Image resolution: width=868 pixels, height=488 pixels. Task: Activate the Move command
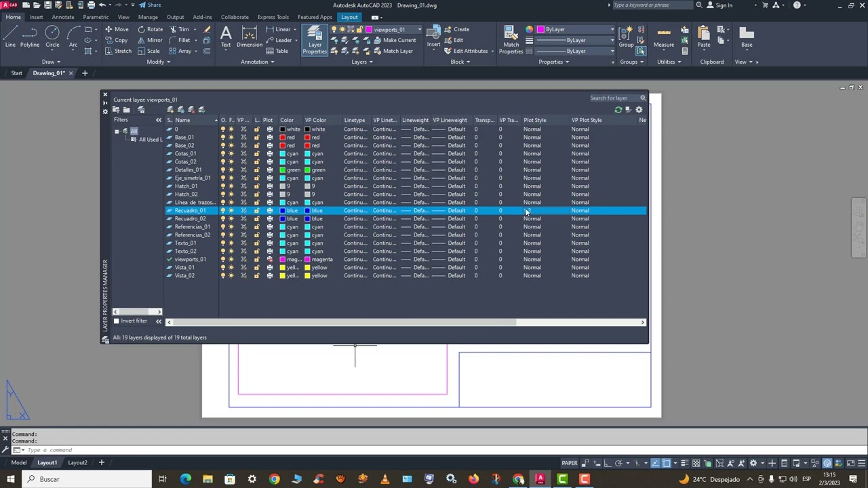[117, 29]
